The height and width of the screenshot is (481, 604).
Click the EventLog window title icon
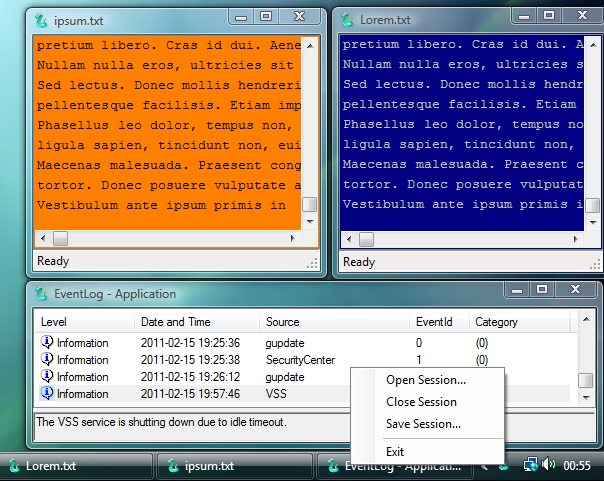click(x=41, y=294)
